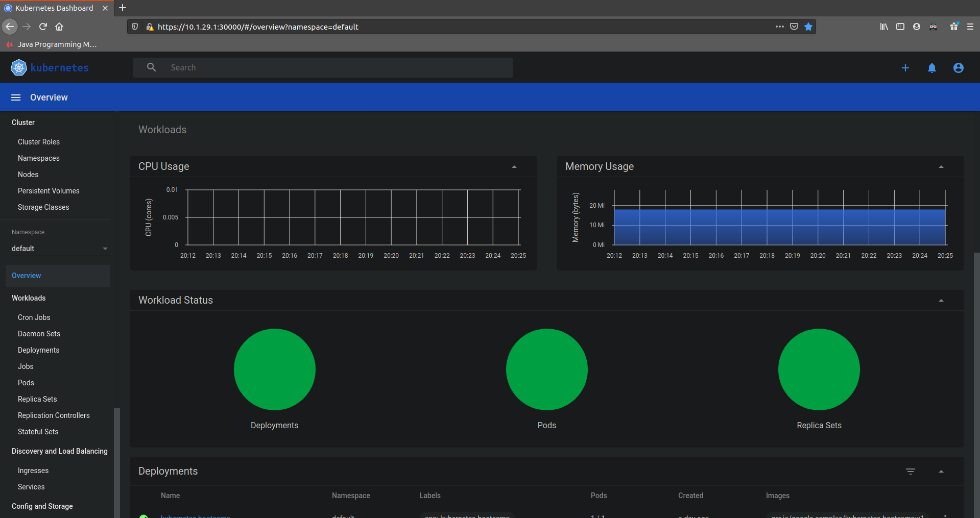Open the user account icon
The image size is (980, 518).
[959, 68]
